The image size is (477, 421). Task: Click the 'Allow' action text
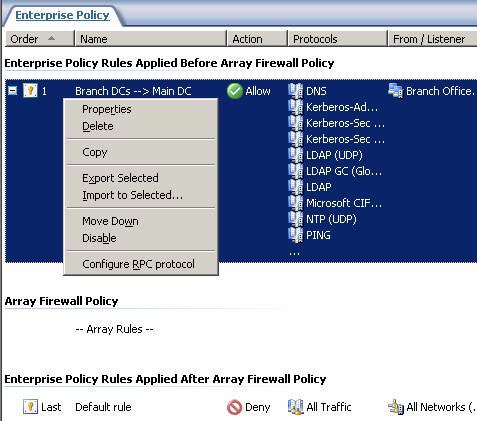(x=258, y=91)
